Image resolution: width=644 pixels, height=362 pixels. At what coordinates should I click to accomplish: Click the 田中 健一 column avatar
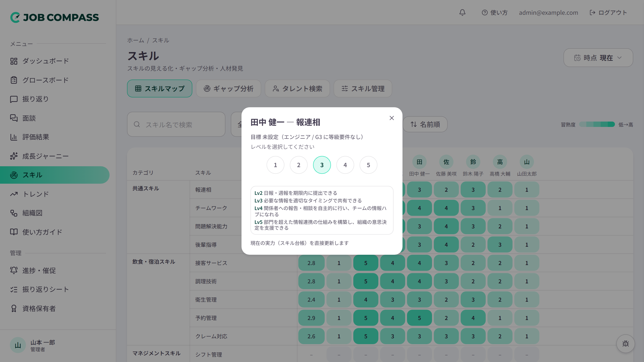coord(419,162)
